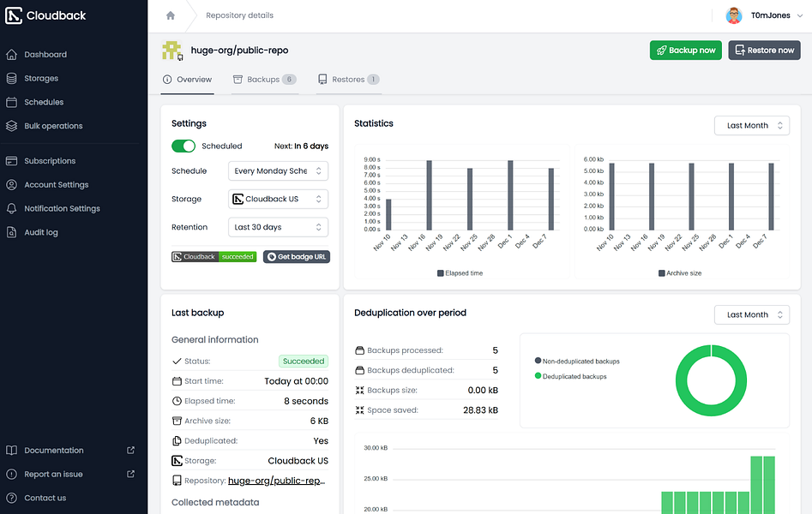Click the Elapsed time clock icon
The image size is (812, 514).
pyautogui.click(x=177, y=401)
